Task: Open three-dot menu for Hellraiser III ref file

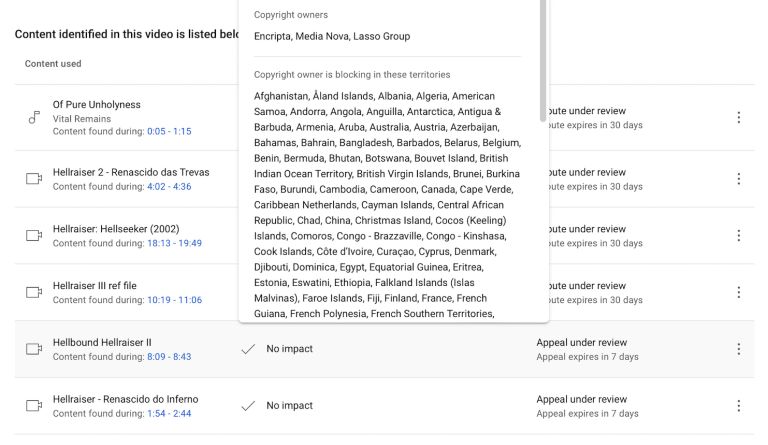Action: pyautogui.click(x=739, y=292)
